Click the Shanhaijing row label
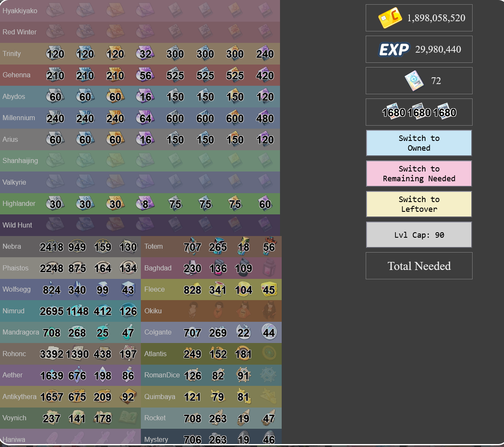 20,160
